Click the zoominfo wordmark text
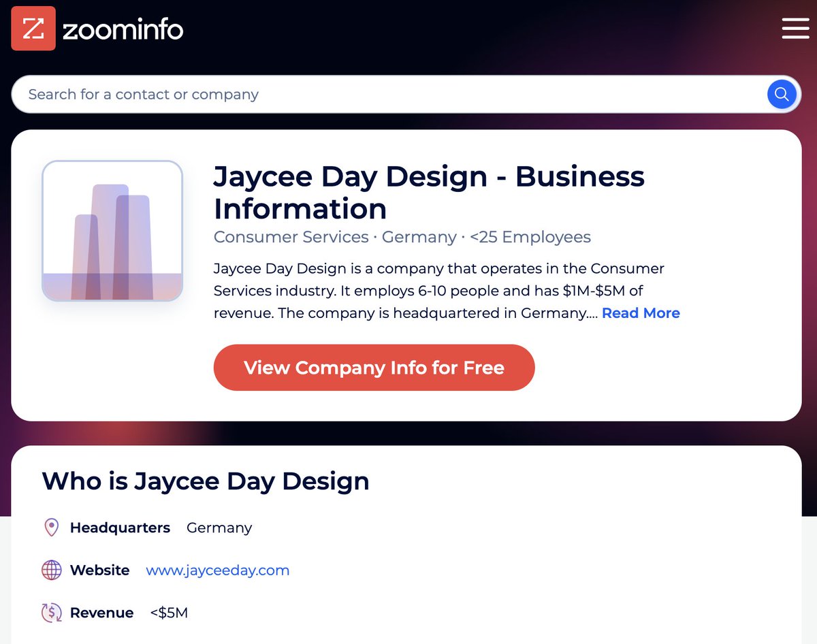The width and height of the screenshot is (817, 644). (123, 29)
